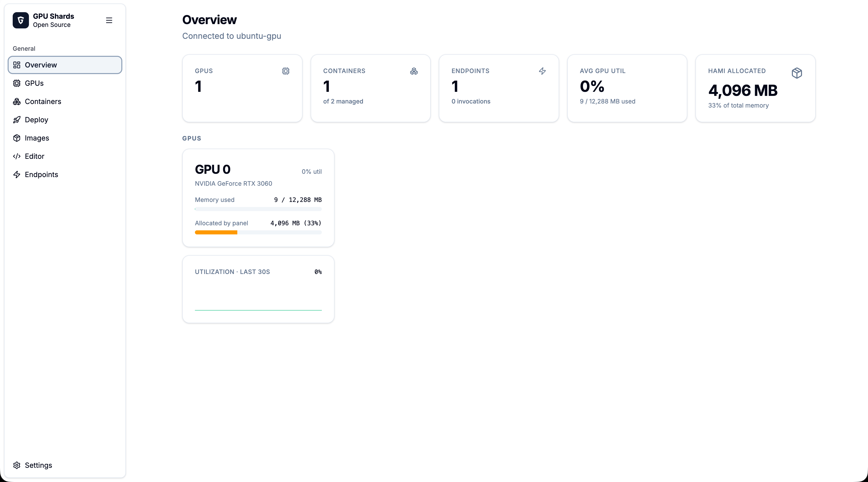The height and width of the screenshot is (482, 868).
Task: Click the Overview grid icon in the sidebar
Action: pyautogui.click(x=17, y=65)
